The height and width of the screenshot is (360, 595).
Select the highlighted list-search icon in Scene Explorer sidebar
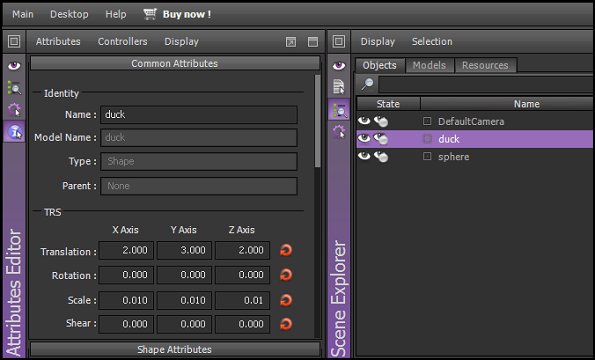click(x=339, y=110)
